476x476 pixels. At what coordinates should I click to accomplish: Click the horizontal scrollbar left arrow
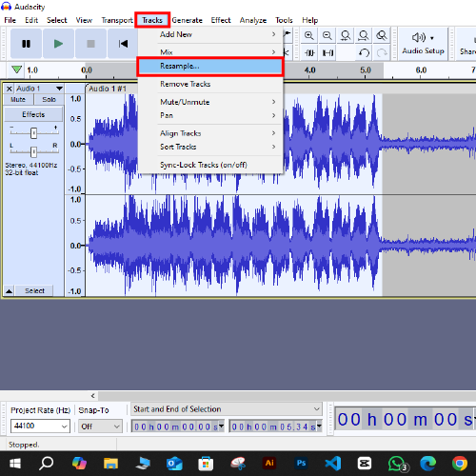pyautogui.click(x=92, y=395)
